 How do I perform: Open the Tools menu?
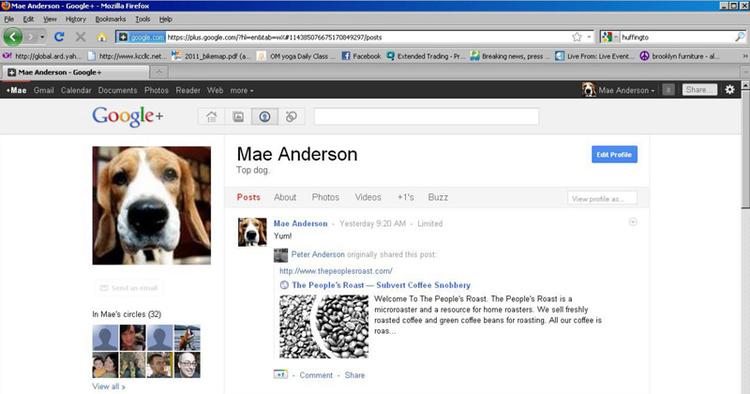click(143, 19)
